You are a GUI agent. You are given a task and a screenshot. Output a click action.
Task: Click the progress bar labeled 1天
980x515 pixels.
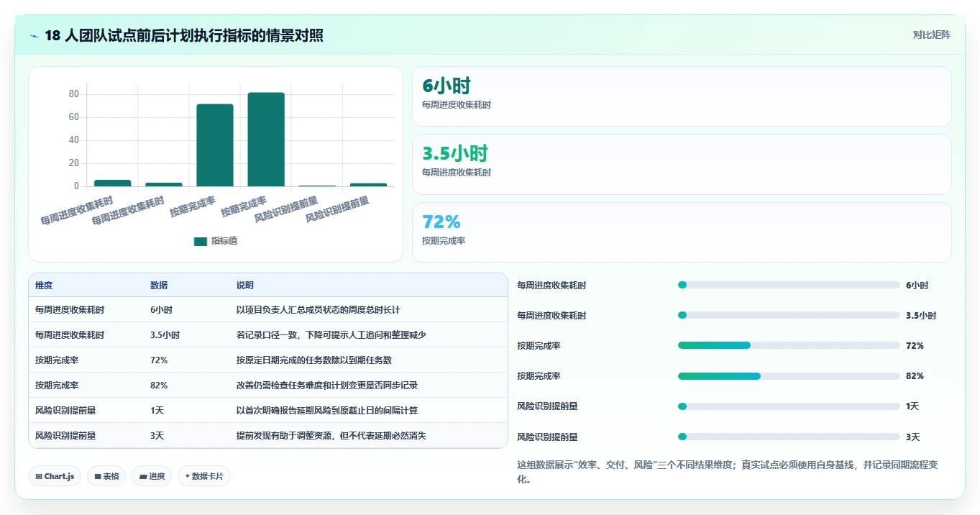tap(789, 406)
